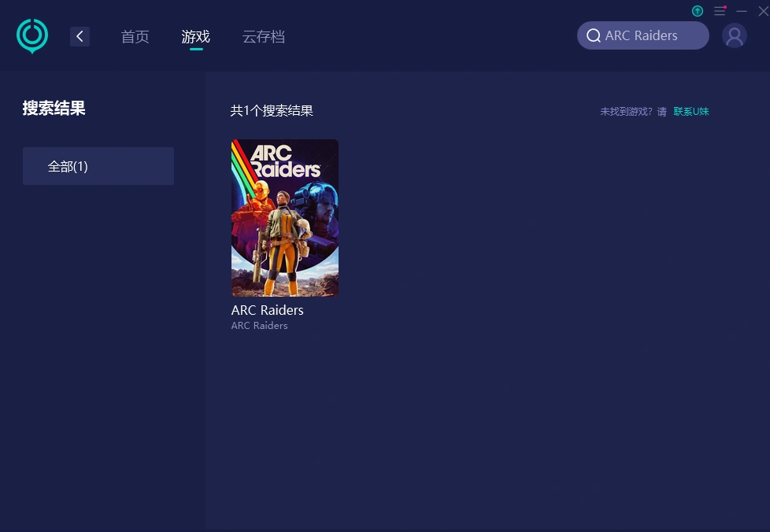Click the ARC Raiders subtitle text
The width and height of the screenshot is (770, 532).
pyautogui.click(x=259, y=325)
